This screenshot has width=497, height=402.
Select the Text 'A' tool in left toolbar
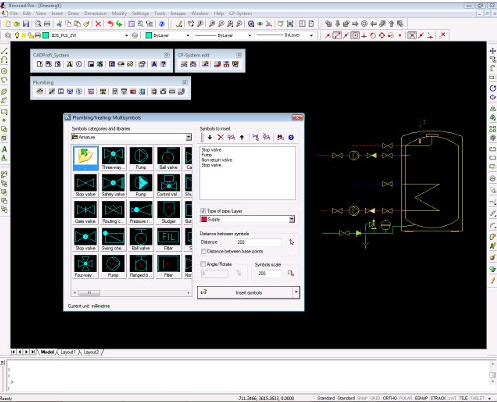(x=4, y=149)
